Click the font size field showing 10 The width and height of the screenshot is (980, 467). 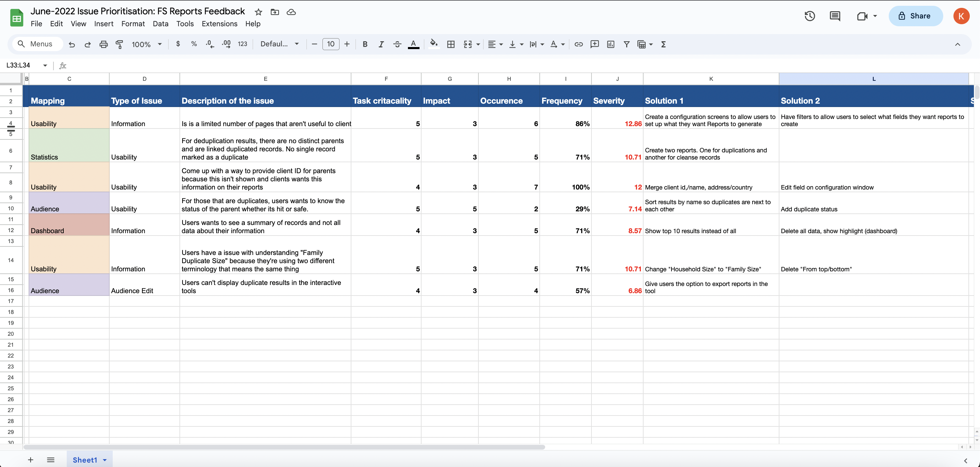(331, 44)
